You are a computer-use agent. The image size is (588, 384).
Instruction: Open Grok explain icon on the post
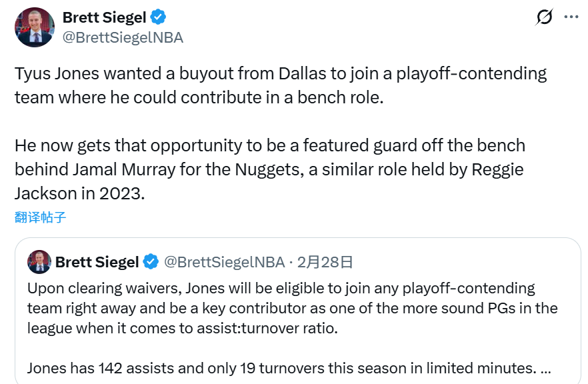tap(545, 18)
